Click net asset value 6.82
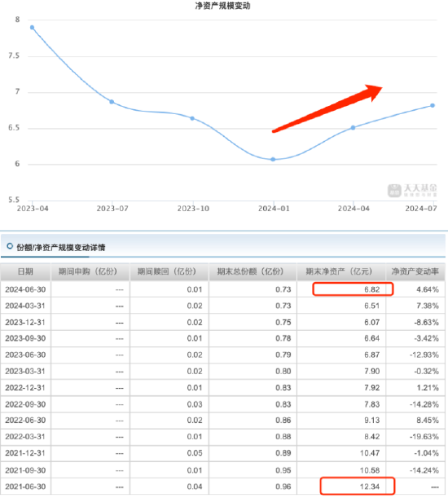 [371, 289]
